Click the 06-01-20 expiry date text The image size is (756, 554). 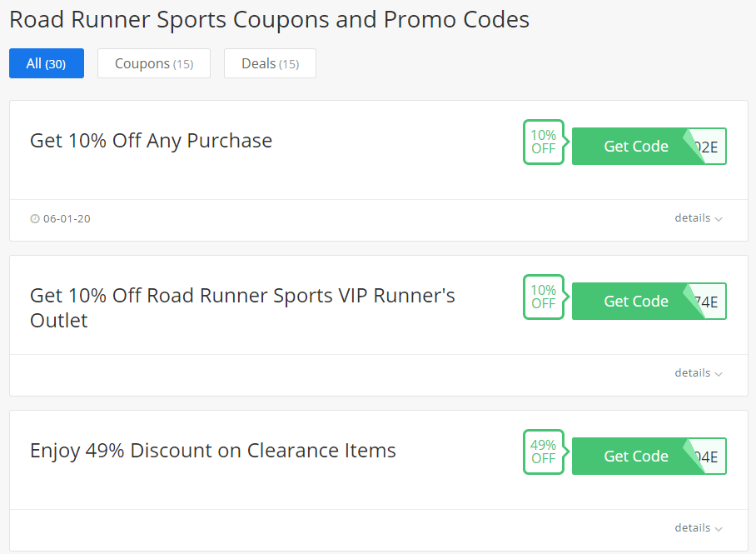pos(67,218)
